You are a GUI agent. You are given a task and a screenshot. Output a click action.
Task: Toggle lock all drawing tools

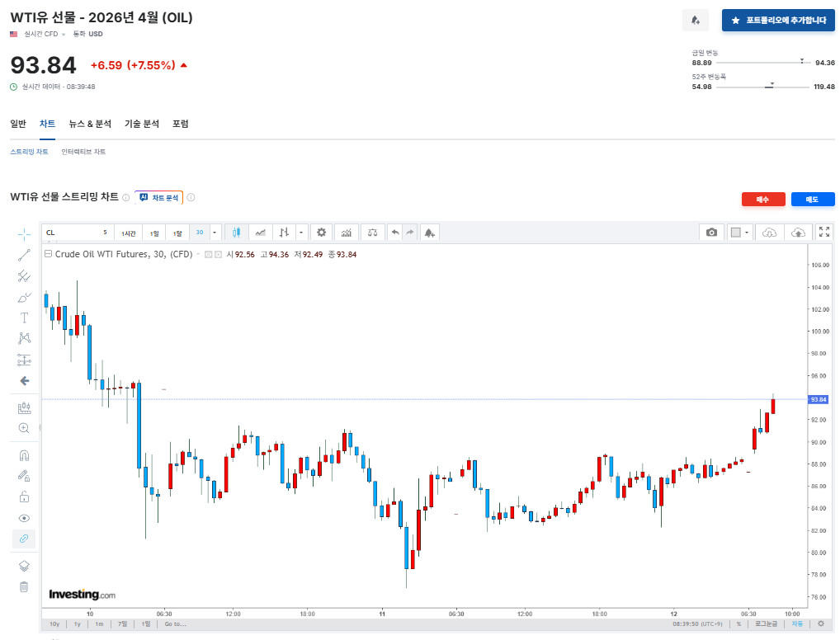click(x=24, y=496)
